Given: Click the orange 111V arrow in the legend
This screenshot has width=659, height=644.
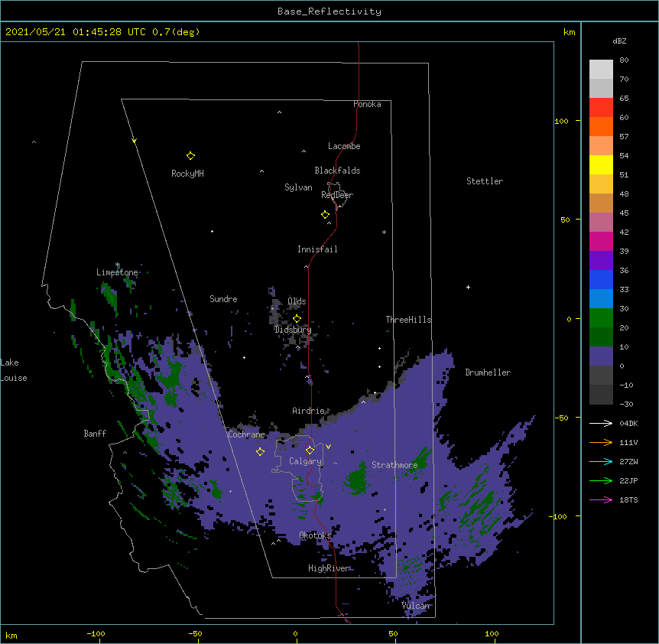Looking at the screenshot, I should coord(601,442).
